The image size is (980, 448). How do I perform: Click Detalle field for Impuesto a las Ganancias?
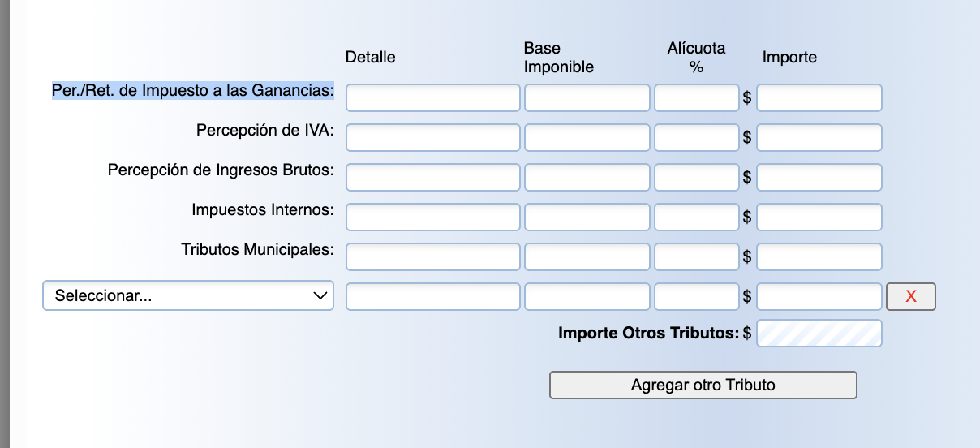tap(432, 98)
